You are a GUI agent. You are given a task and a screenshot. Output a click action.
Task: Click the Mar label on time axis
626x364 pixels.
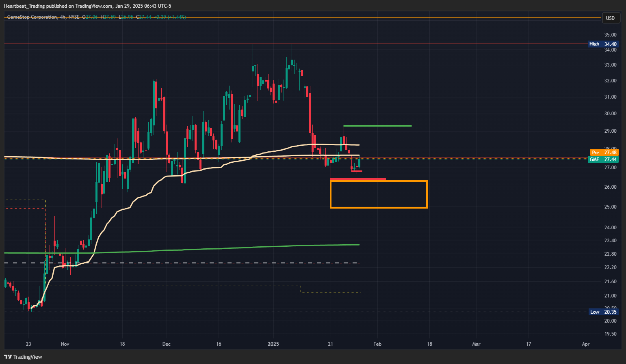tap(476, 344)
